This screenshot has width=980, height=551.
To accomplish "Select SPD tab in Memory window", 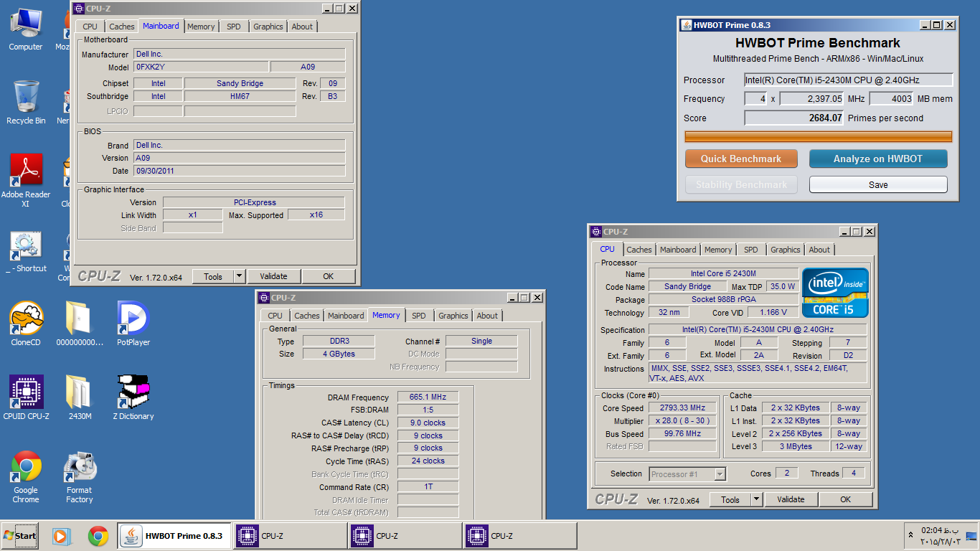I will 419,316.
